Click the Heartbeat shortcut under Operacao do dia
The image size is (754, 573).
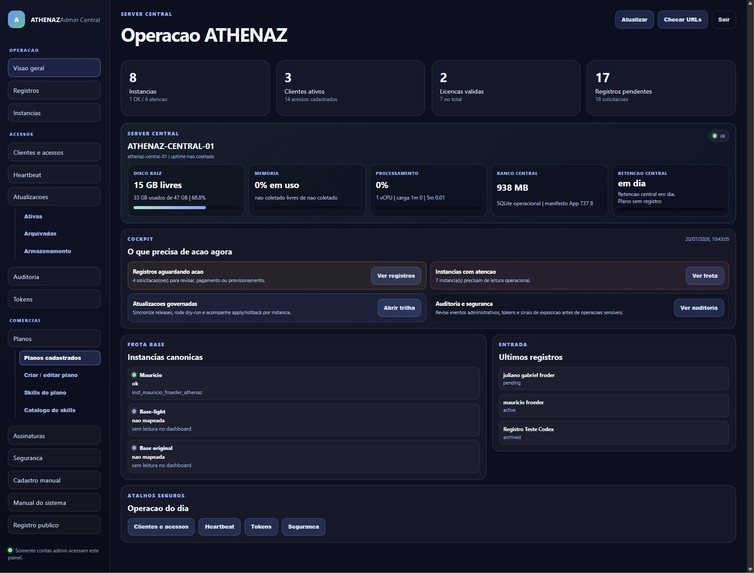point(220,527)
